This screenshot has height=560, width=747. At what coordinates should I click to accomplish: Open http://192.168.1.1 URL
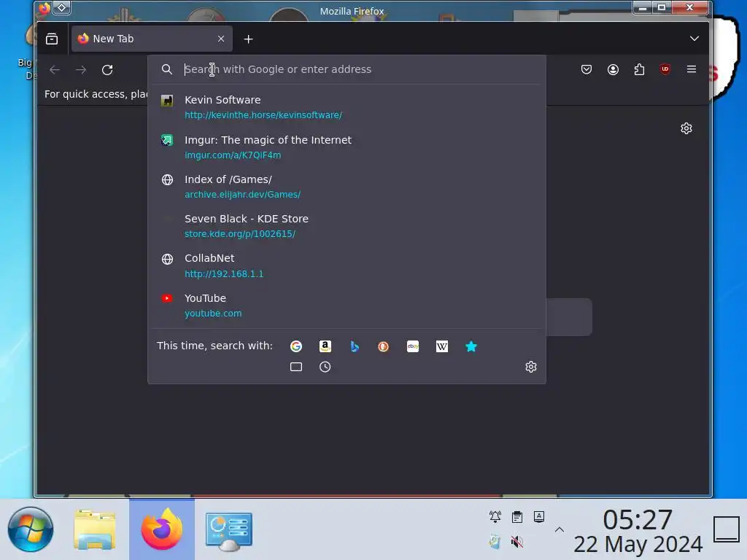(x=224, y=274)
